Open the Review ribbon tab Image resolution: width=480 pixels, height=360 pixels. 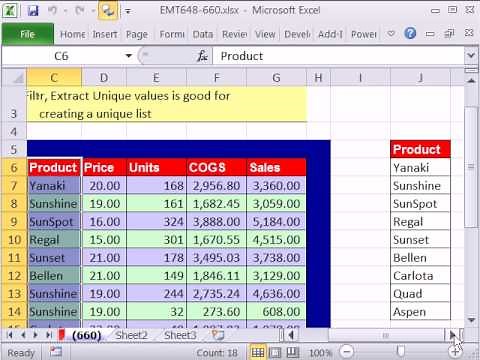[x=234, y=34]
